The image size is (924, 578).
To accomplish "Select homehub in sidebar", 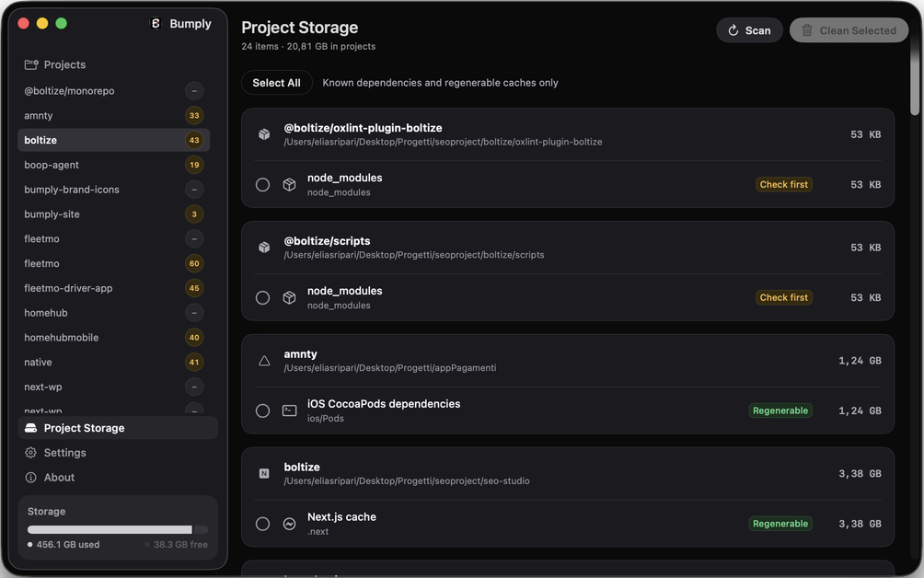I will coord(114,313).
